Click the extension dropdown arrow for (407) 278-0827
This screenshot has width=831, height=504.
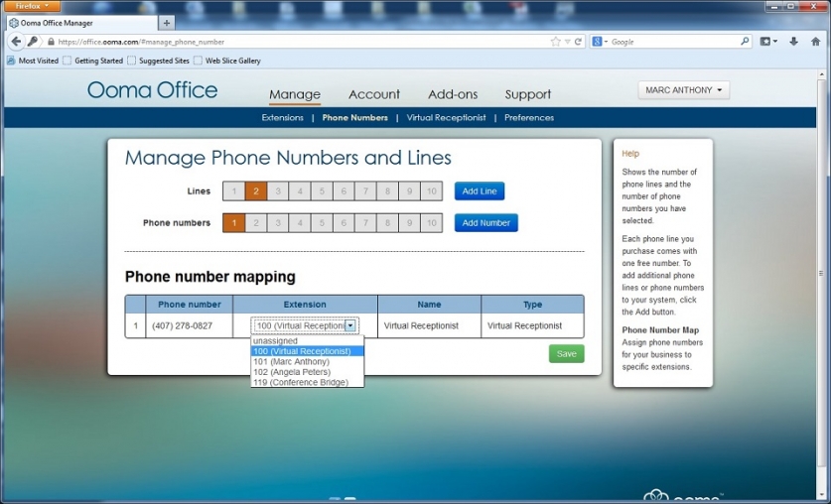350,325
